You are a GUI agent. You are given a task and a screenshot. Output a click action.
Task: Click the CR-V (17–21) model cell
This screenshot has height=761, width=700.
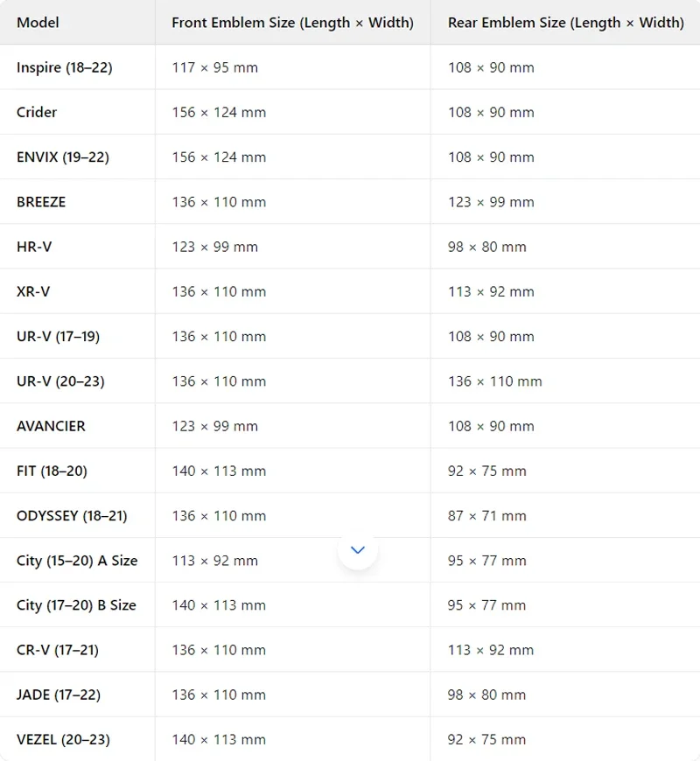(x=57, y=650)
